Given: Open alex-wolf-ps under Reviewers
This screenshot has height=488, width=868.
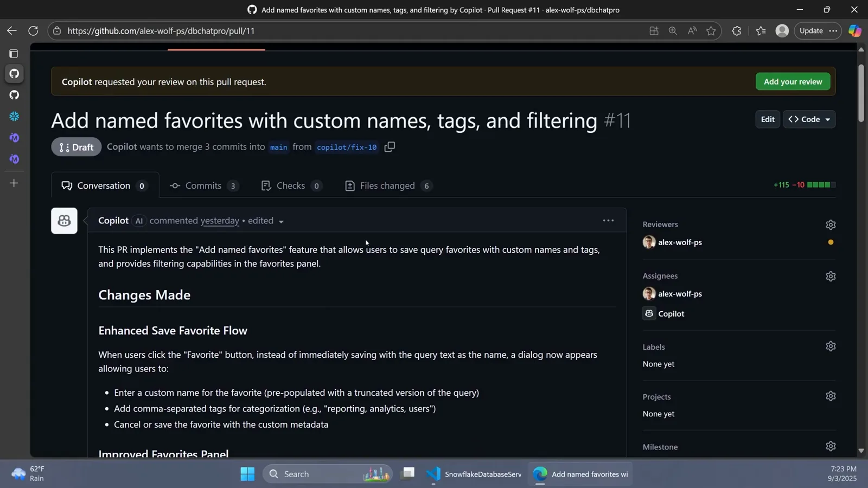Looking at the screenshot, I should click(680, 242).
